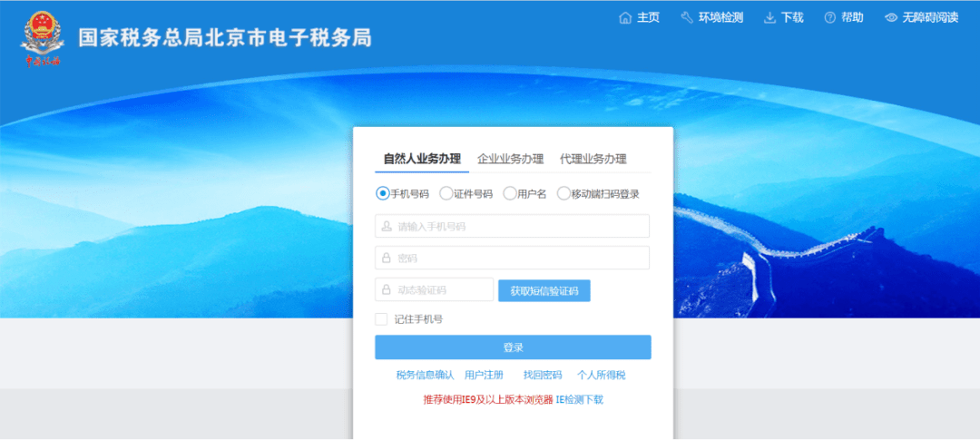Open the 下载 link
Viewport: 980px width, 440px height.
792,18
